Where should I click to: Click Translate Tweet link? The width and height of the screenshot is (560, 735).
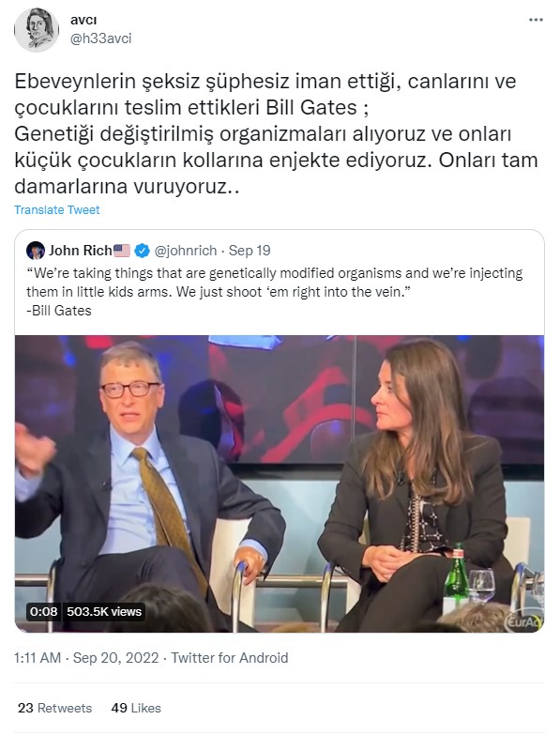[x=56, y=209]
